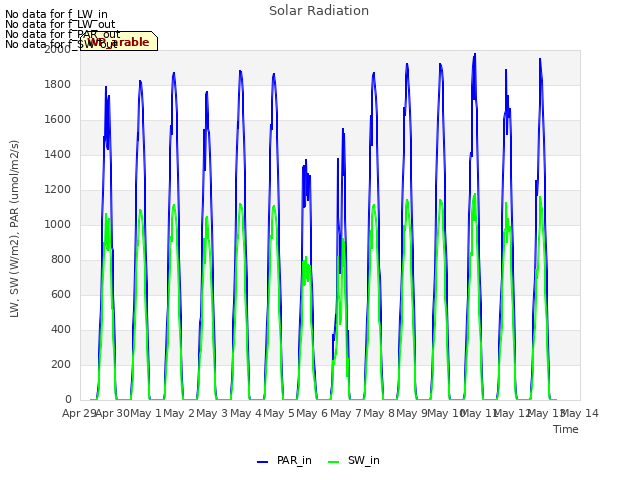Click the y-axis title LW, SW, PAR
Viewport: 640px width, 480px height.
tap(14, 229)
